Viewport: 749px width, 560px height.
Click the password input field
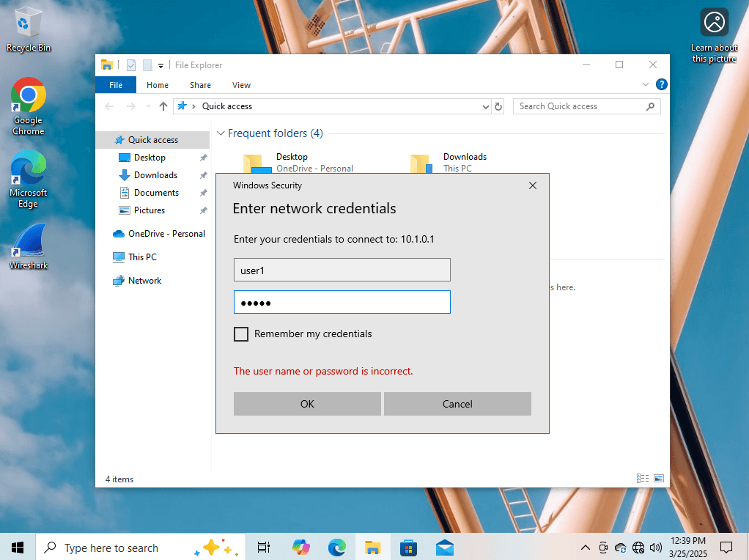point(342,303)
